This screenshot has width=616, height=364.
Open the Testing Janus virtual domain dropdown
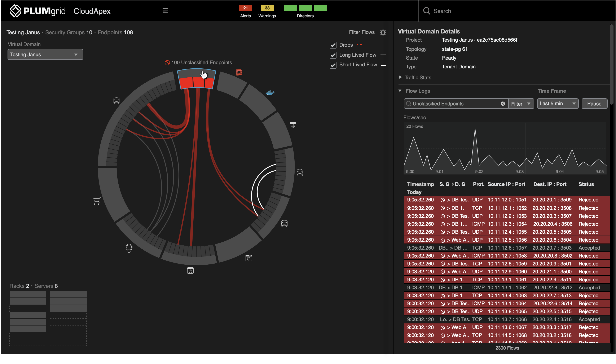click(x=45, y=54)
